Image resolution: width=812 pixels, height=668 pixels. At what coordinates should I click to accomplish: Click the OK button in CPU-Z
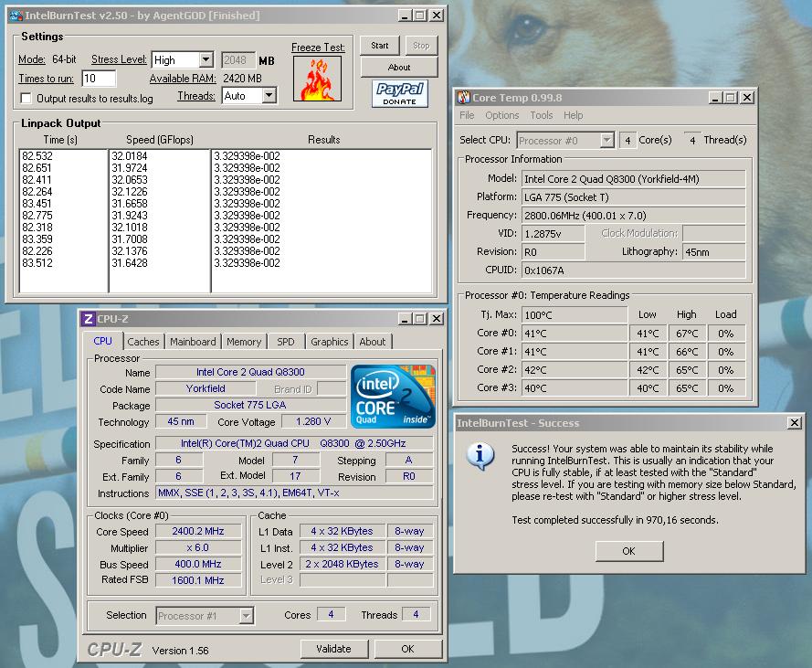point(407,649)
